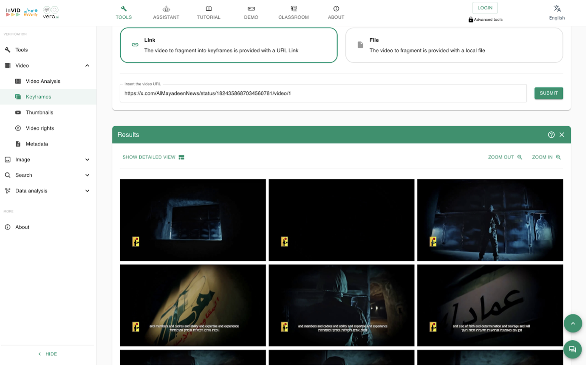Click the Image picture icon in sidebar

(8, 160)
